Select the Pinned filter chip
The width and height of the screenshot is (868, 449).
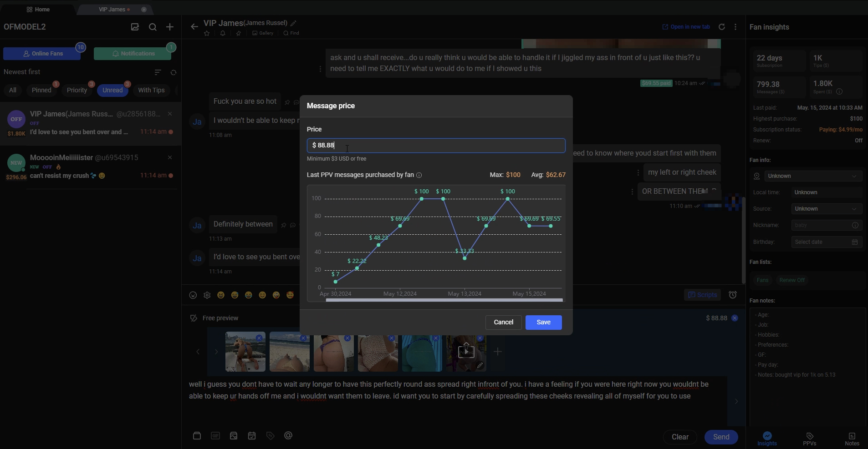pos(41,90)
